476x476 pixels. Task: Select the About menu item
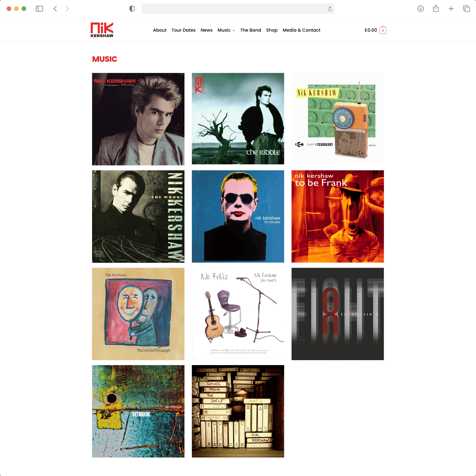159,30
